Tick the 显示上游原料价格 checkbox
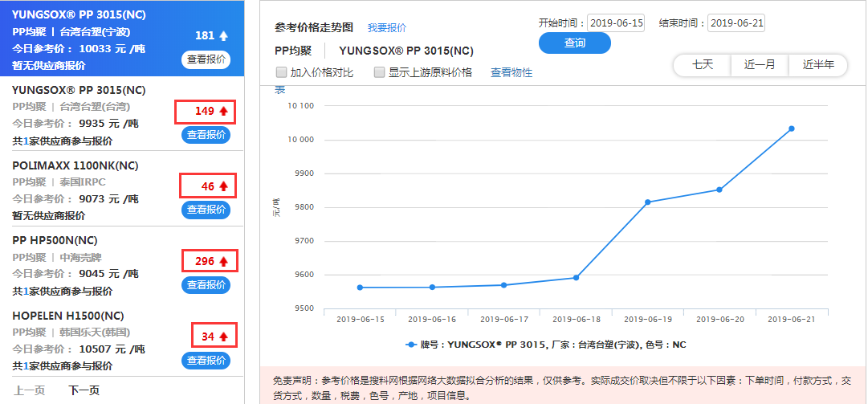 tap(379, 72)
